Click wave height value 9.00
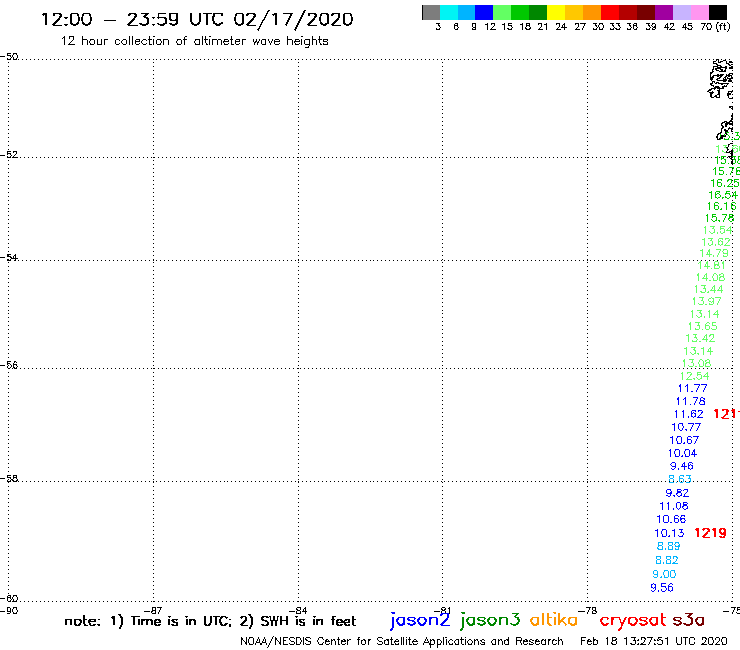Viewport: 740px width, 650px height. [x=664, y=574]
